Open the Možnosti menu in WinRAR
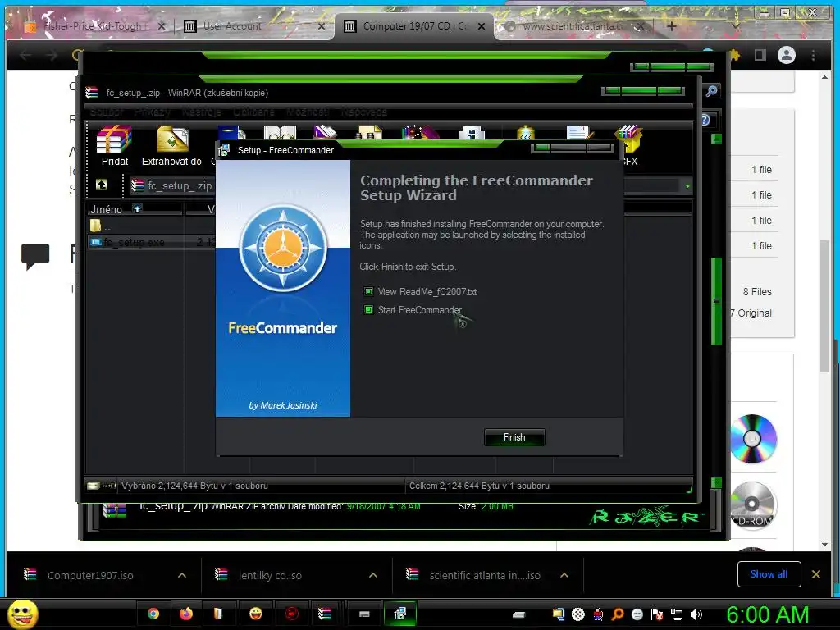This screenshot has height=630, width=840. pyautogui.click(x=308, y=112)
